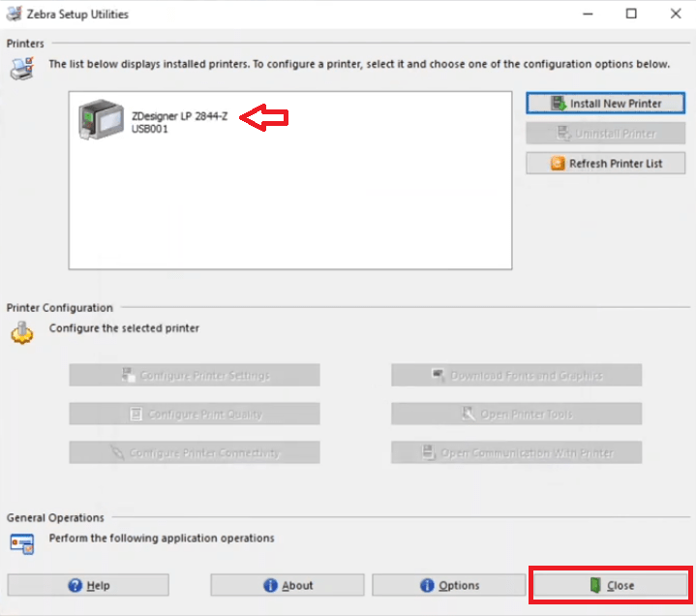
Task: Click the General Operations section heading
Action: tap(55, 518)
